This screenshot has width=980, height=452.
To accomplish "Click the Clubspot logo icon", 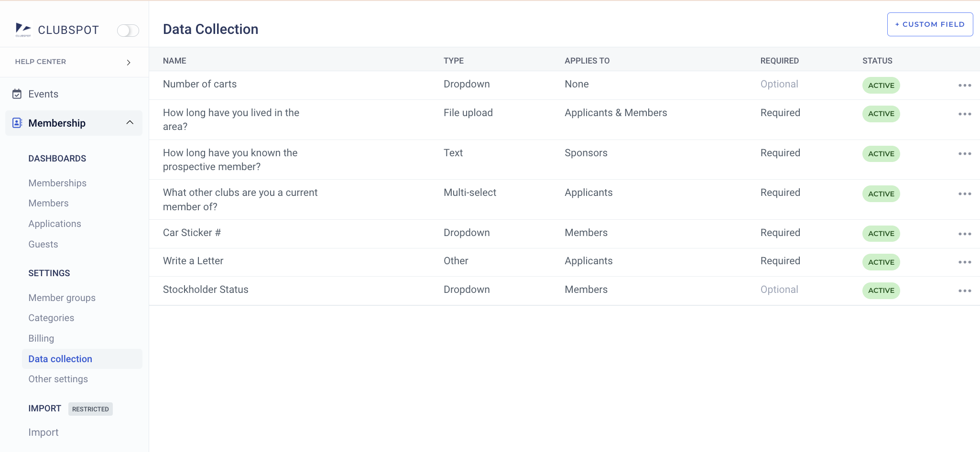I will pyautogui.click(x=23, y=30).
